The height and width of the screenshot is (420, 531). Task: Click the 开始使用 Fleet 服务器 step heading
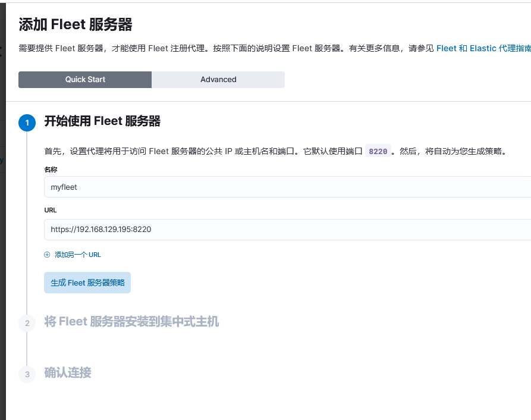pyautogui.click(x=102, y=121)
